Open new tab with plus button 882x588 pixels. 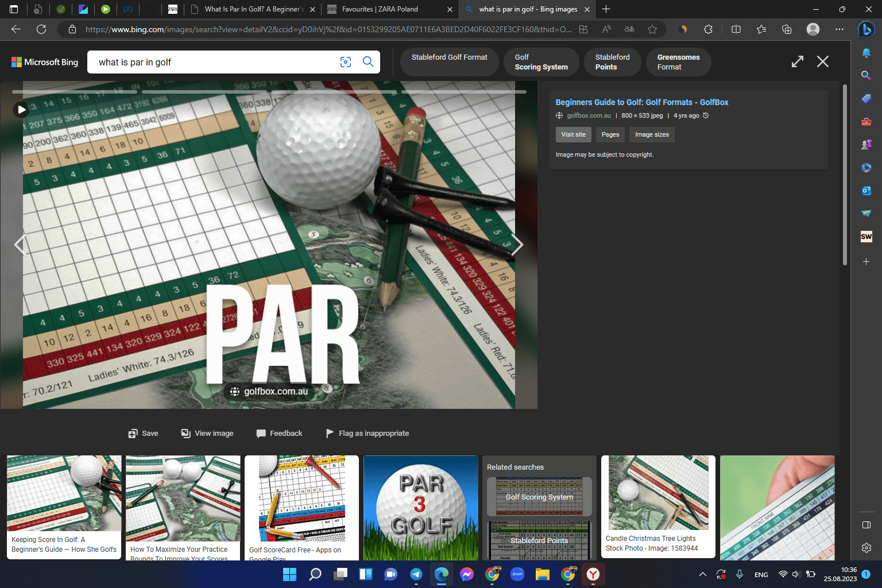tap(606, 9)
